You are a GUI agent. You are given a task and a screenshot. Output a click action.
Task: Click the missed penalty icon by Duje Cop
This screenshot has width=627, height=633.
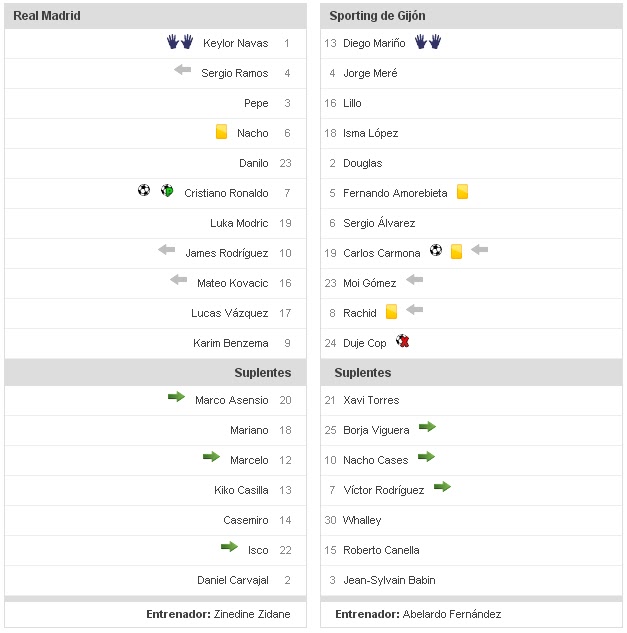pos(403,342)
